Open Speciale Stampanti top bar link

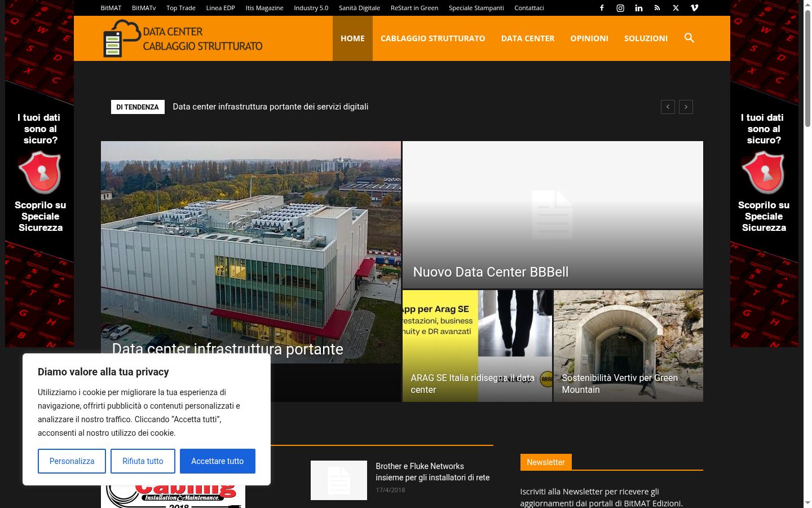[x=476, y=8]
